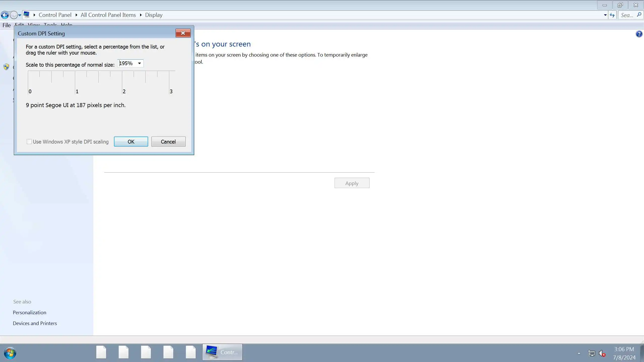
Task: Click the blue Back navigation arrow
Action: click(x=5, y=15)
